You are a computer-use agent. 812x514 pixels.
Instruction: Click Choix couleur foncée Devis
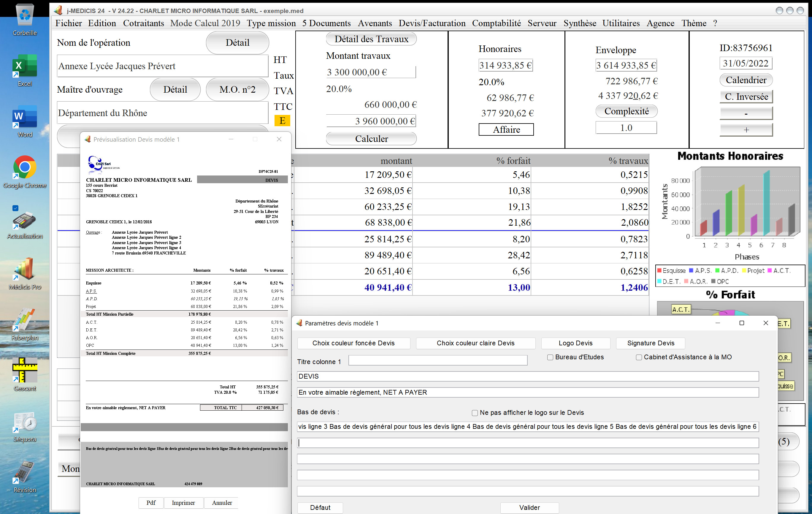(353, 343)
